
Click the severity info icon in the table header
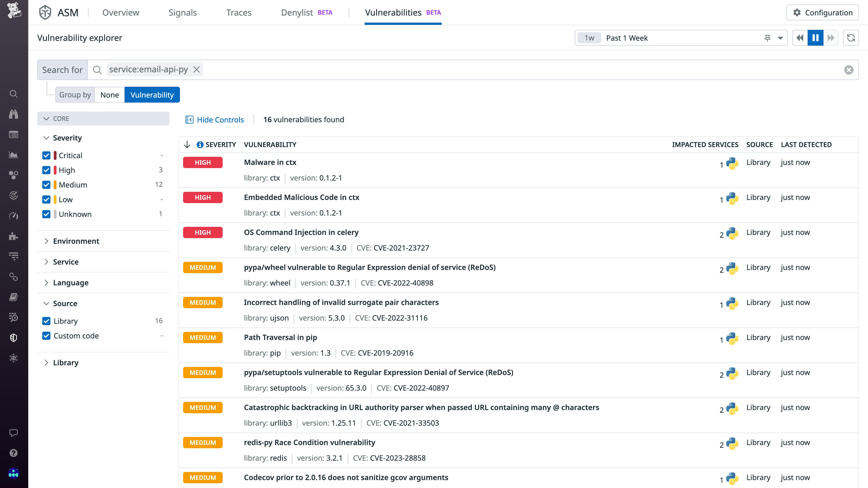[200, 145]
